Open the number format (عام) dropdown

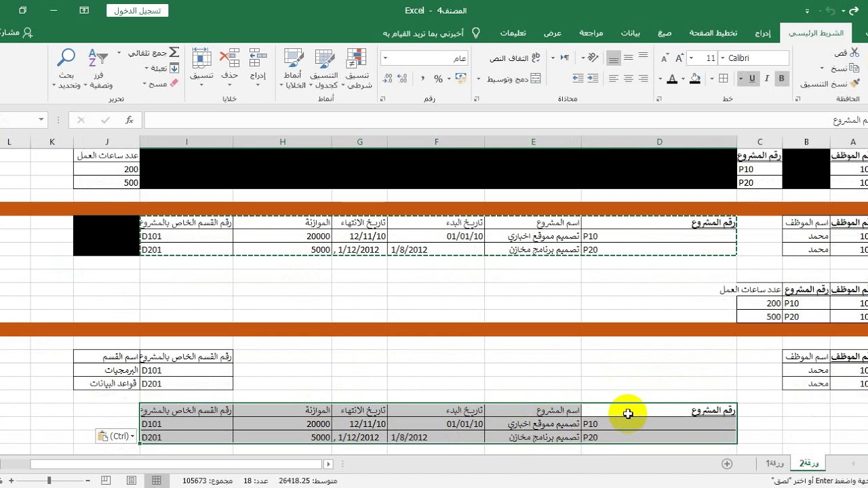(x=386, y=59)
